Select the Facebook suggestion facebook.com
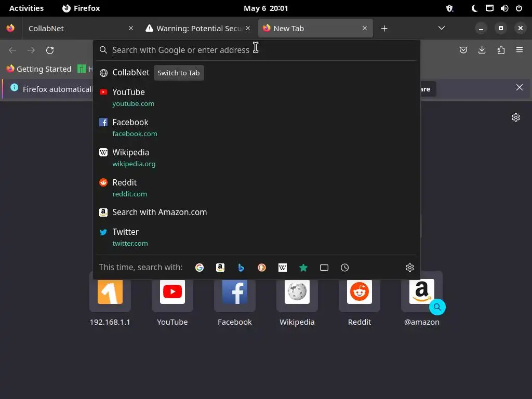The width and height of the screenshot is (532, 399). click(257, 128)
